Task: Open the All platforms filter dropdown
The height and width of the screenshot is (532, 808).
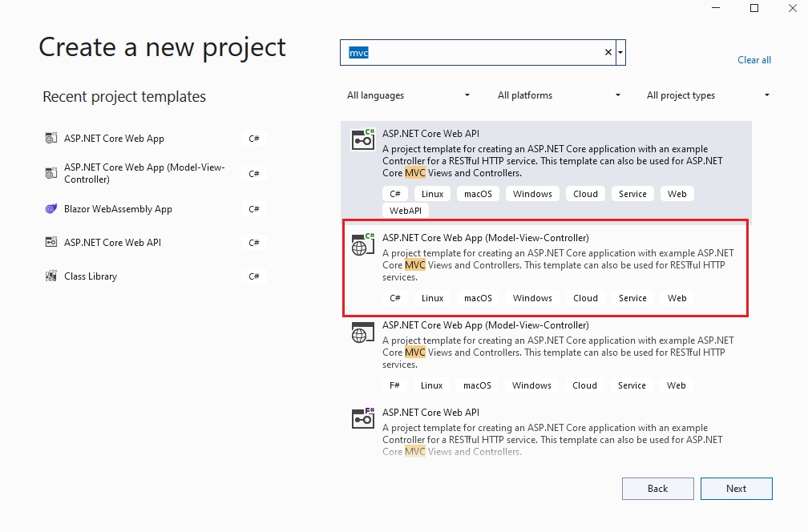Action: pos(559,95)
